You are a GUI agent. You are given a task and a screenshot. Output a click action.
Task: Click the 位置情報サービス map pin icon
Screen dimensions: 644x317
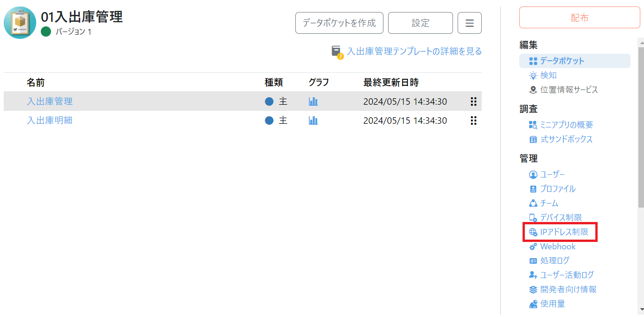point(533,90)
